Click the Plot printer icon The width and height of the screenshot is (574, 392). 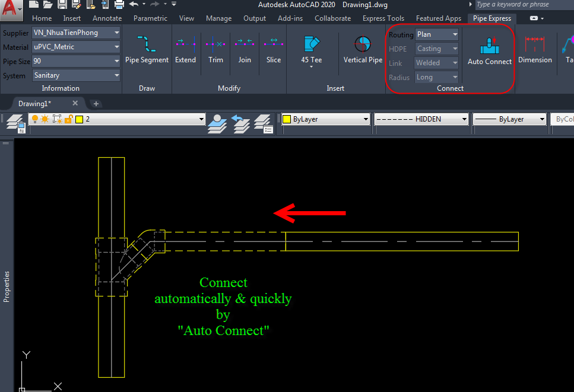119,4
